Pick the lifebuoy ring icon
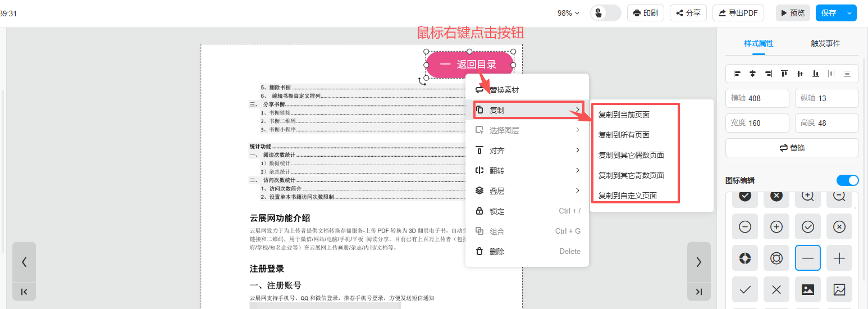 776,258
